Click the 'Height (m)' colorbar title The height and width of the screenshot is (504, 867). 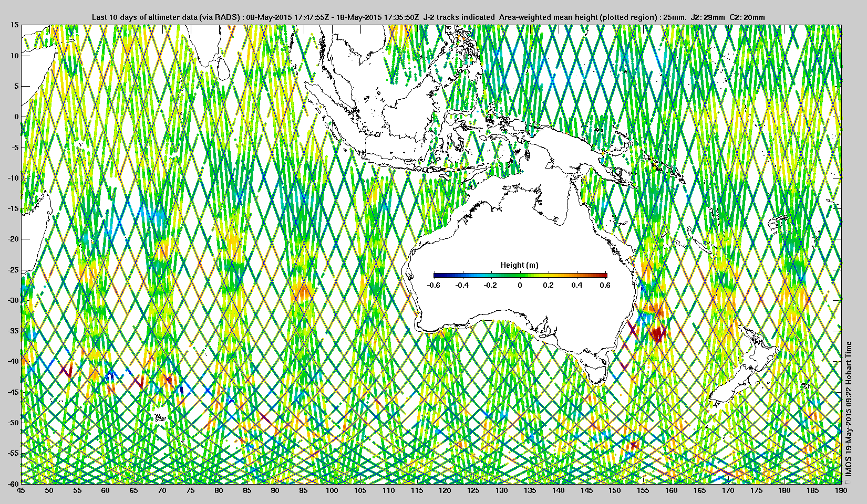tap(520, 265)
